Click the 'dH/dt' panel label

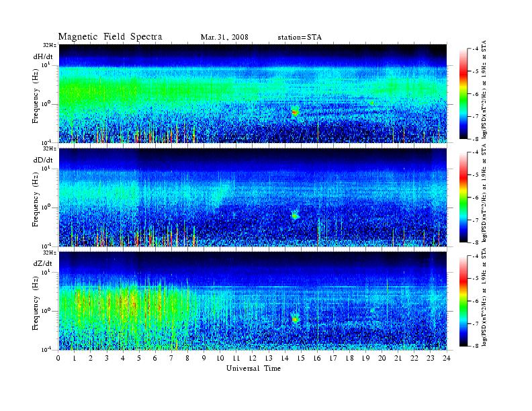(x=43, y=56)
